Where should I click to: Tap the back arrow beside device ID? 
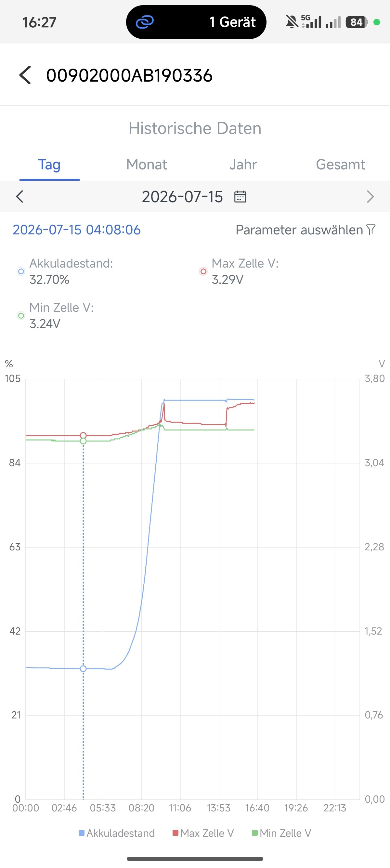25,75
